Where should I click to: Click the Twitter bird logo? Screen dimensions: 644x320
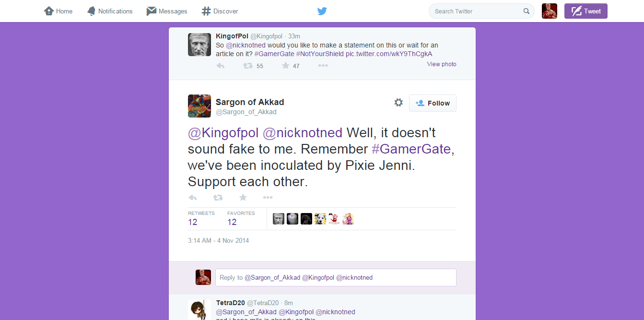[x=322, y=11]
